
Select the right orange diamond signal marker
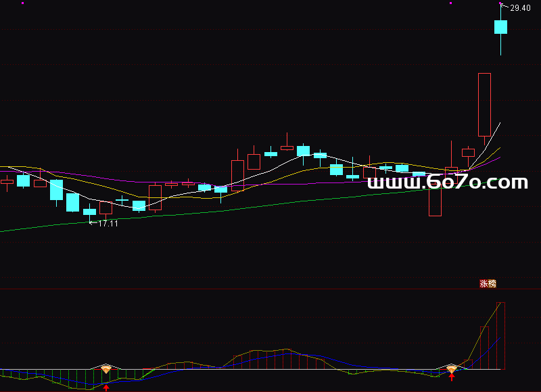[452, 369]
